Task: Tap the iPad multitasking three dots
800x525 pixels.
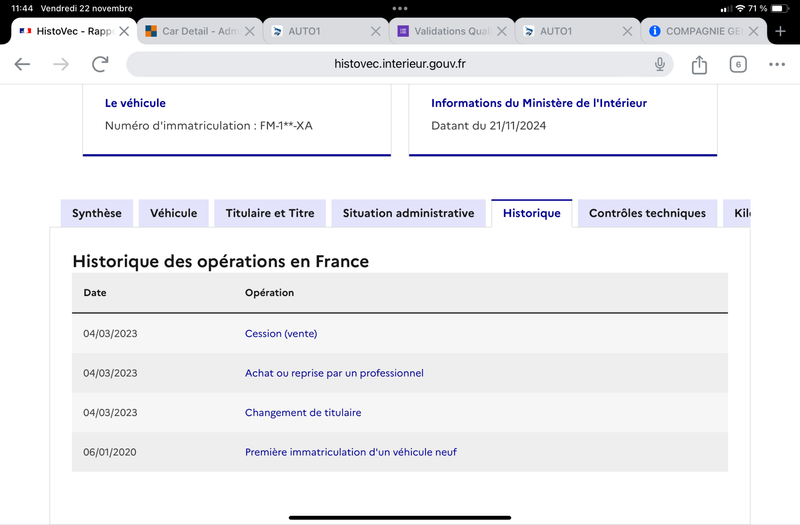Action: tap(400, 9)
